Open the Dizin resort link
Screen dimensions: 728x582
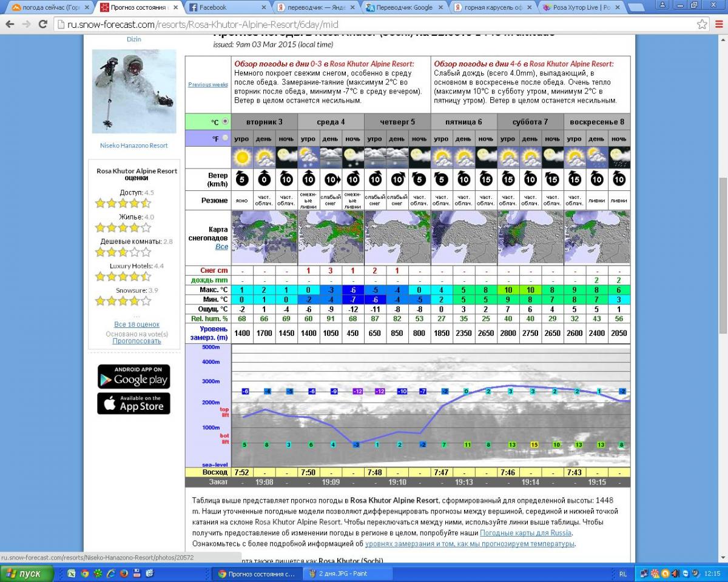click(x=133, y=39)
